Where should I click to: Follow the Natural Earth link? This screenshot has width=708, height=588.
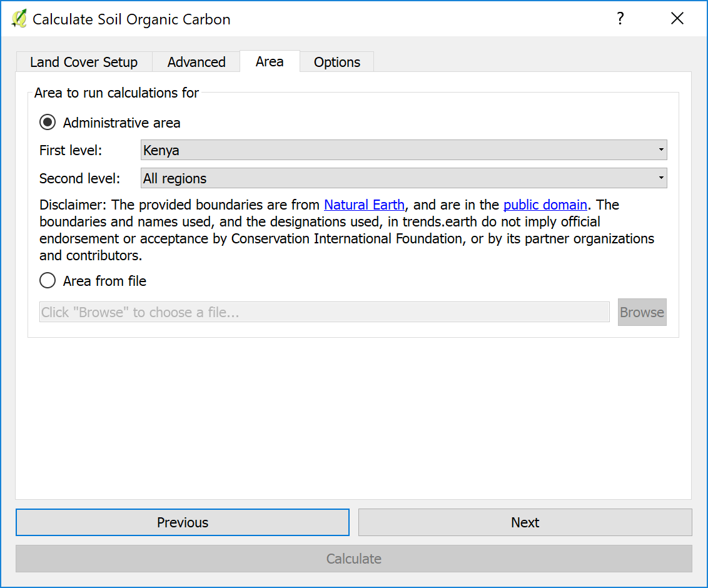click(364, 205)
